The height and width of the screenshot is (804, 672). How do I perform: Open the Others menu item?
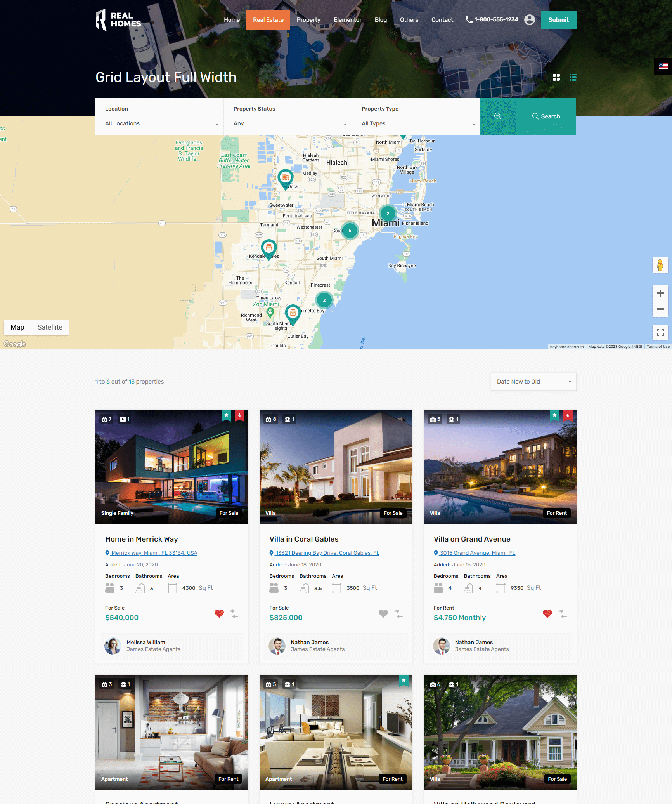(x=409, y=20)
